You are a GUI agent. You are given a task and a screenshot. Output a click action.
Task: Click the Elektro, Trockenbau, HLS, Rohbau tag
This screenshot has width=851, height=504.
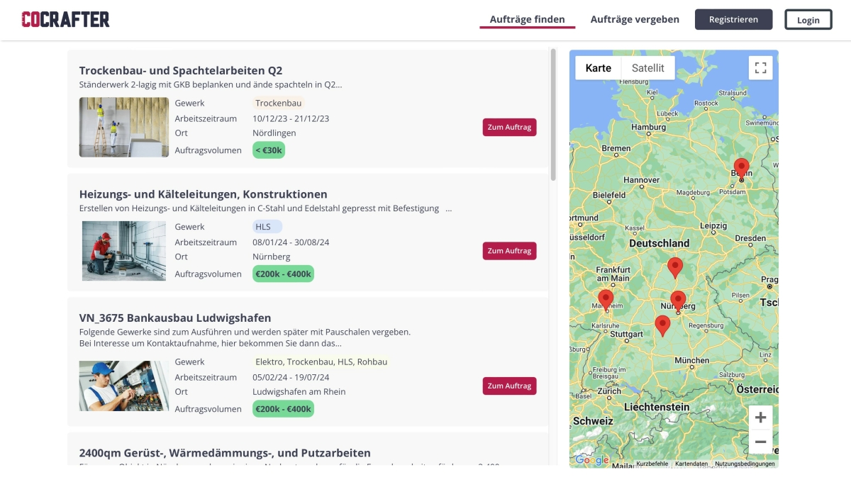[321, 362]
